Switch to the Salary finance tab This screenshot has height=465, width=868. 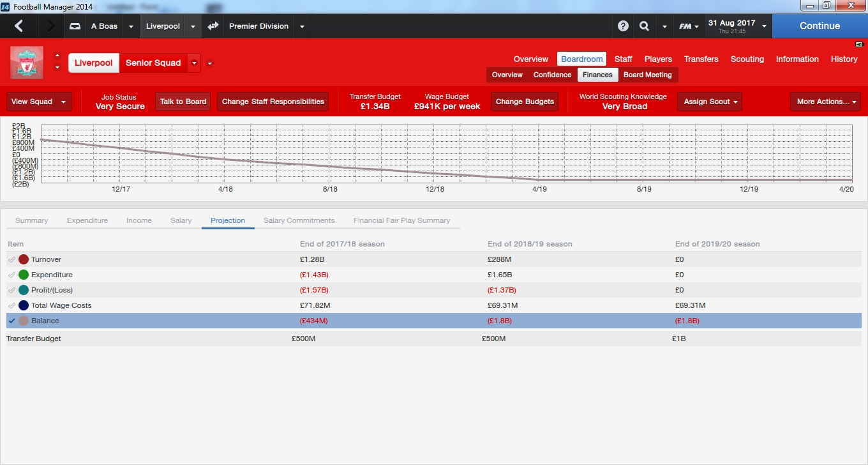coord(181,220)
